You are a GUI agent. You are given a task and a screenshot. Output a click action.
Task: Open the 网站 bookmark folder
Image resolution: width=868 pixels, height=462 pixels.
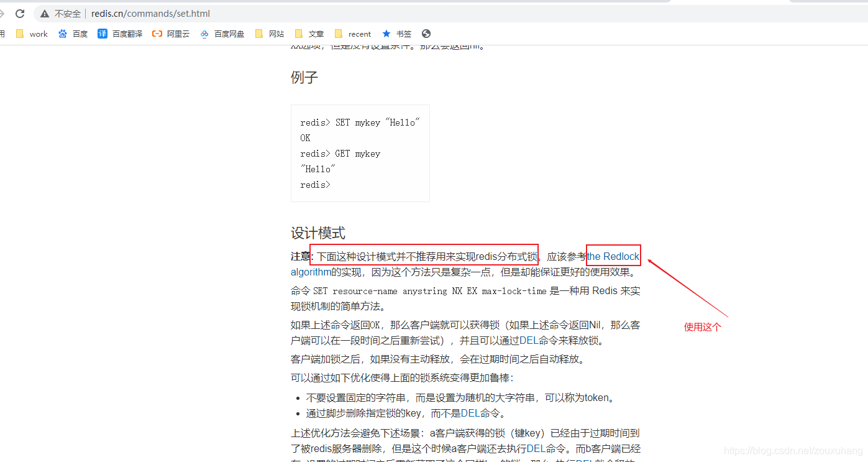pyautogui.click(x=270, y=34)
